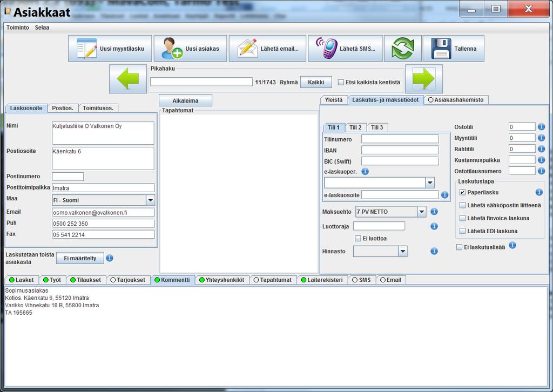Open info icon beside Hinnasto

point(434,252)
